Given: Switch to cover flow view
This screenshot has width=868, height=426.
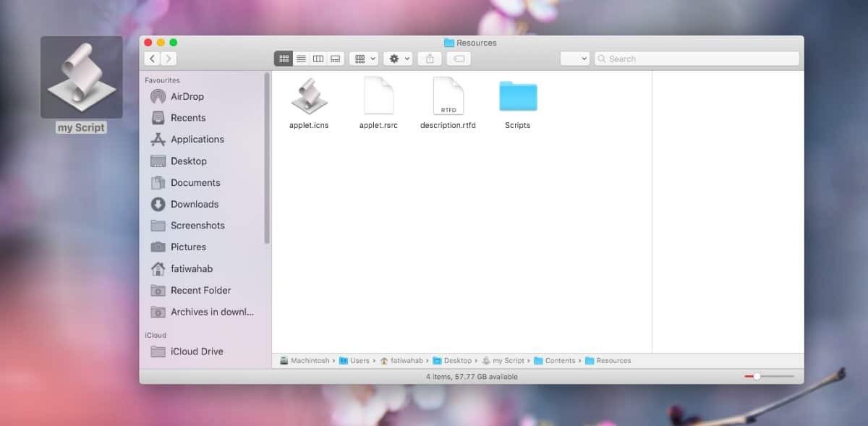Looking at the screenshot, I should click(x=334, y=59).
